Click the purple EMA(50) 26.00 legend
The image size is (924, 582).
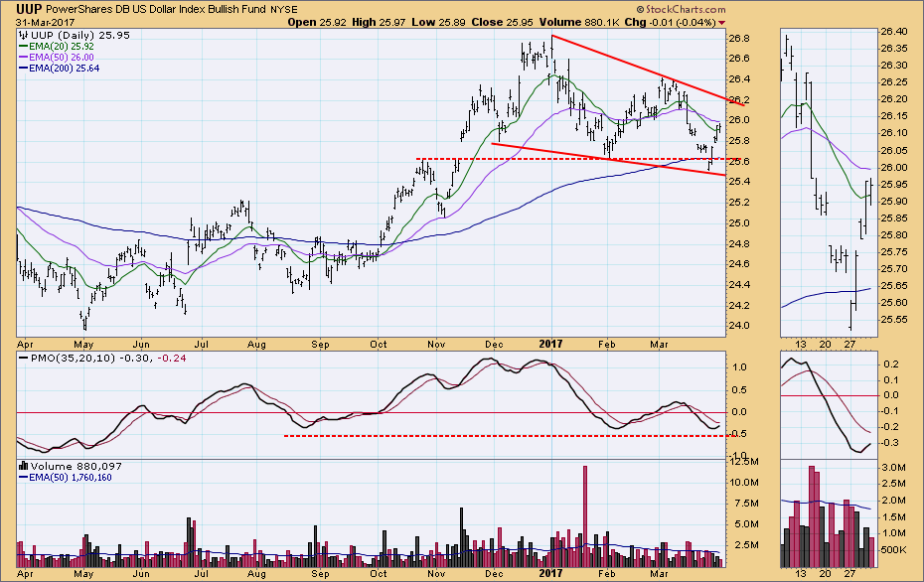tap(57, 58)
